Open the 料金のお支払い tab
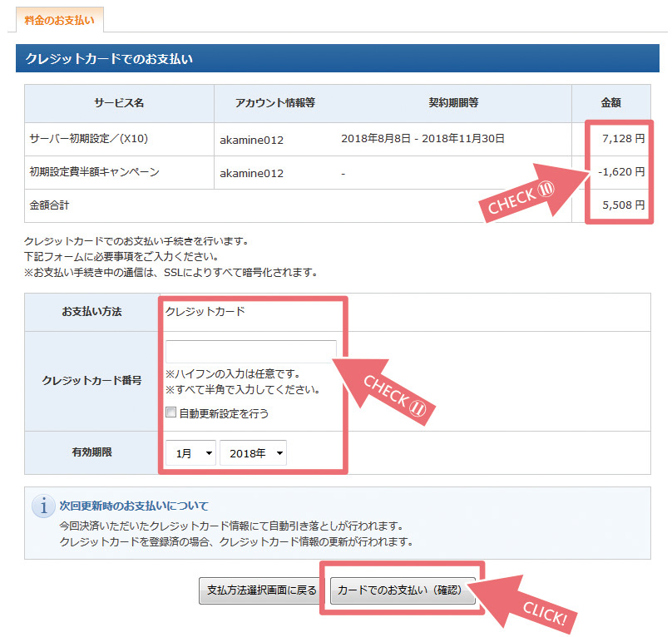The image size is (672, 637). tap(60, 20)
